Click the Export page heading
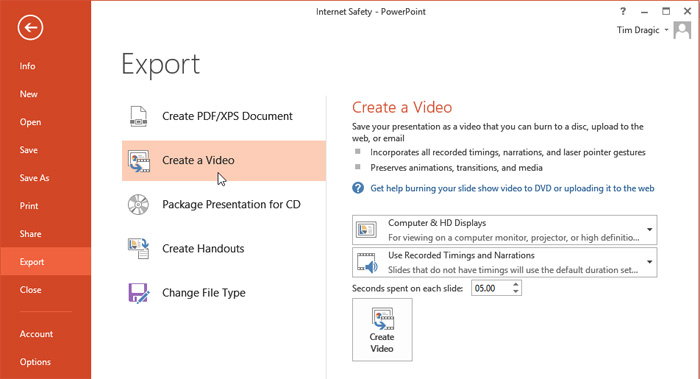 click(161, 65)
